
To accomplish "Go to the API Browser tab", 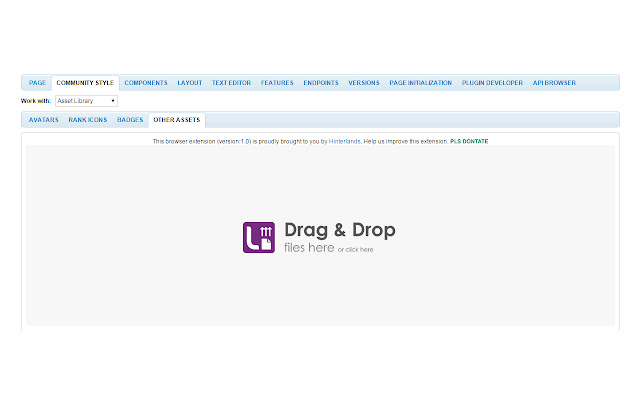I will click(554, 83).
